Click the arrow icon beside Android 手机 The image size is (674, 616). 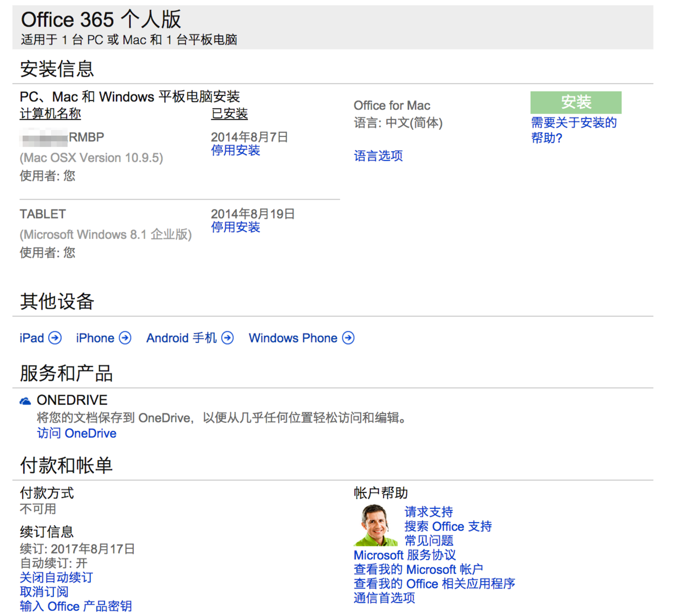[x=227, y=338]
